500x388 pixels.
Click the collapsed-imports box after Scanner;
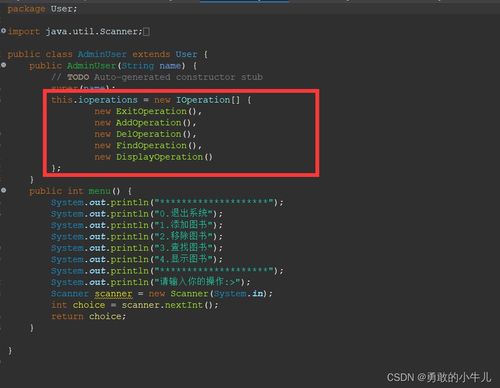(x=146, y=32)
